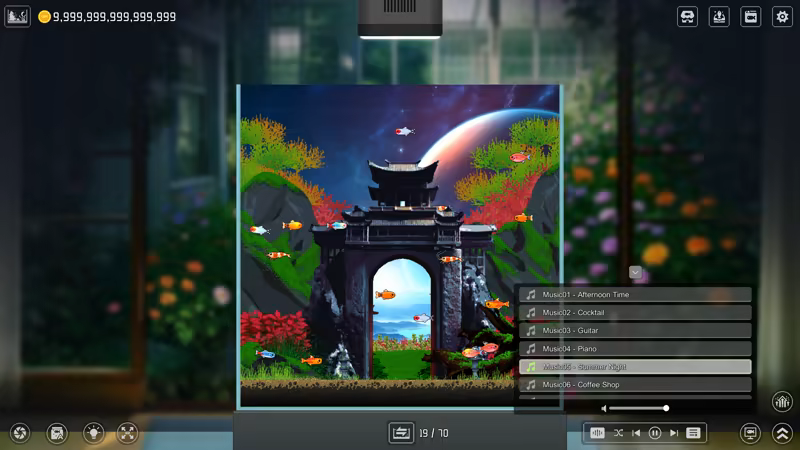
Task: Pause the current music
Action: point(655,433)
